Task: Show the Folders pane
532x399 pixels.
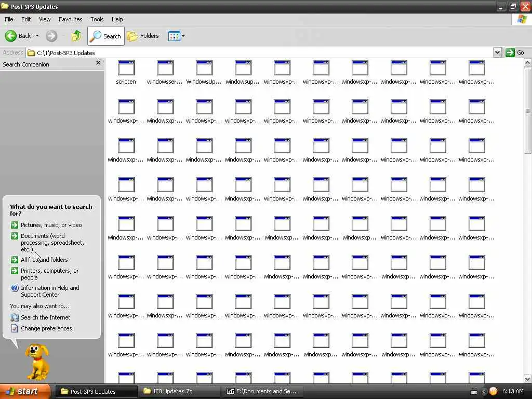Action: click(143, 36)
